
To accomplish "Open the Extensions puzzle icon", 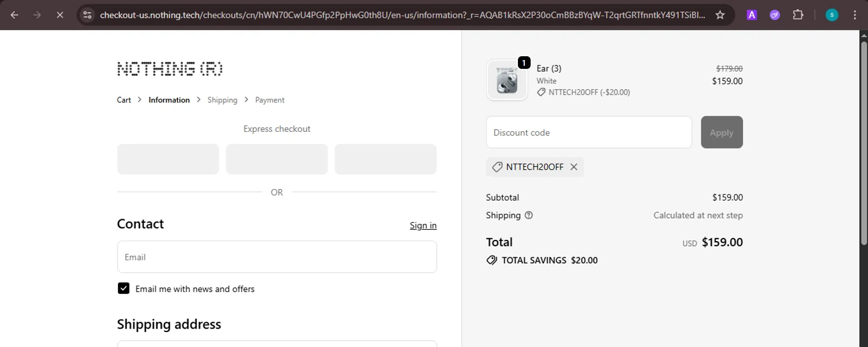I will pyautogui.click(x=798, y=15).
